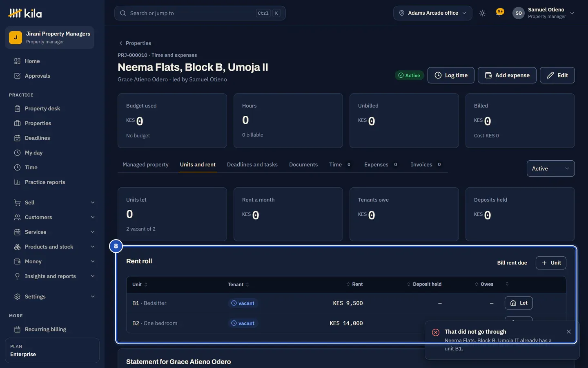Sort rent roll by Deposit held column

pos(424,284)
